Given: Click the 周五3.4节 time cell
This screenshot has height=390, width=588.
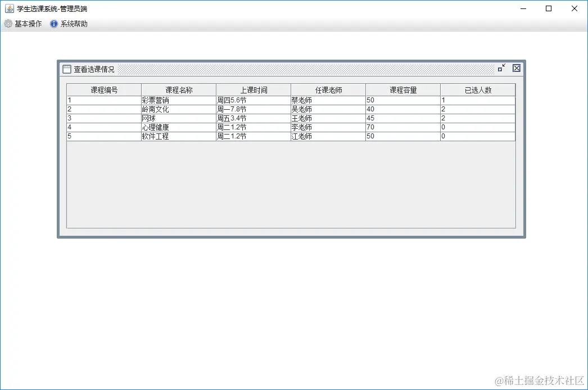Looking at the screenshot, I should tap(254, 118).
